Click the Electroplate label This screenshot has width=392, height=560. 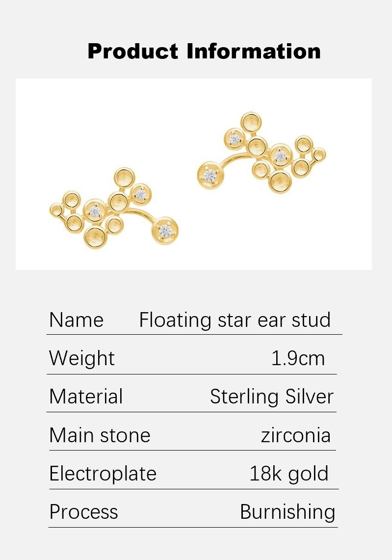(x=103, y=474)
